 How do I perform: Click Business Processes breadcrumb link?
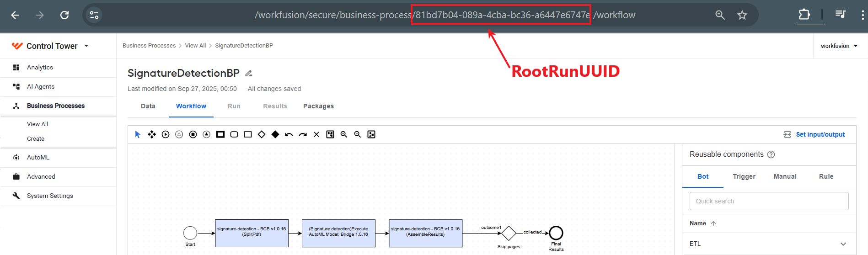coord(149,46)
